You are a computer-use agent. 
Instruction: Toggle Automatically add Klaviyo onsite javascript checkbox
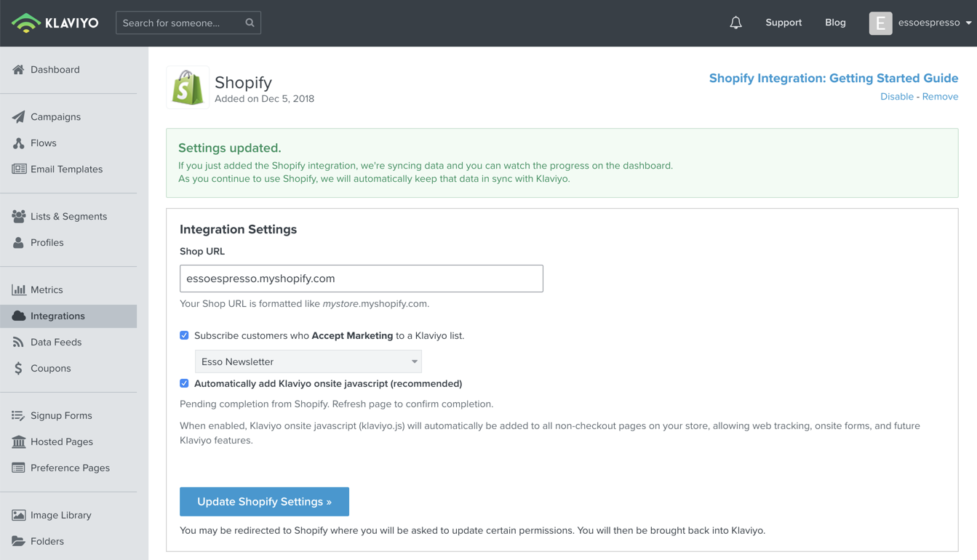184,383
